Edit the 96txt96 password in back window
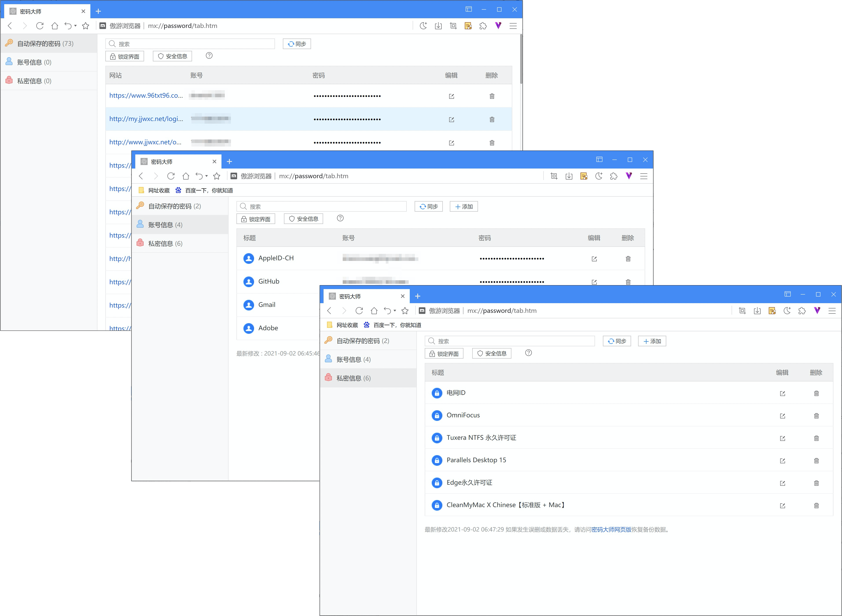 (x=451, y=96)
